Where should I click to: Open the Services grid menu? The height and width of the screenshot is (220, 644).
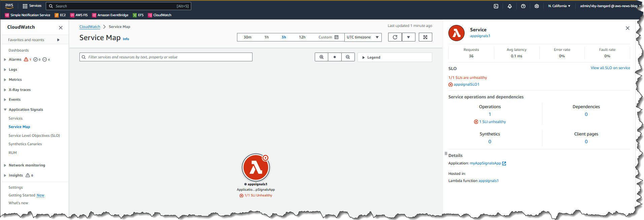pyautogui.click(x=32, y=6)
